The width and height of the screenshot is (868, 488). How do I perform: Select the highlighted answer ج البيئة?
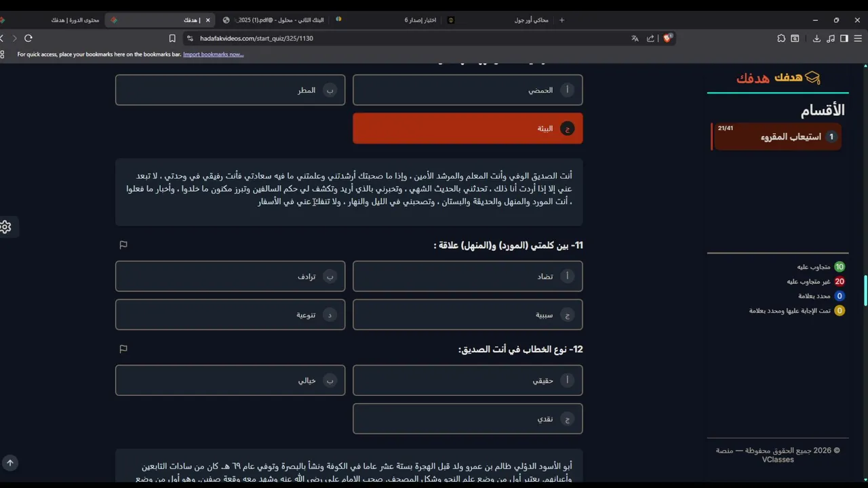coord(468,128)
